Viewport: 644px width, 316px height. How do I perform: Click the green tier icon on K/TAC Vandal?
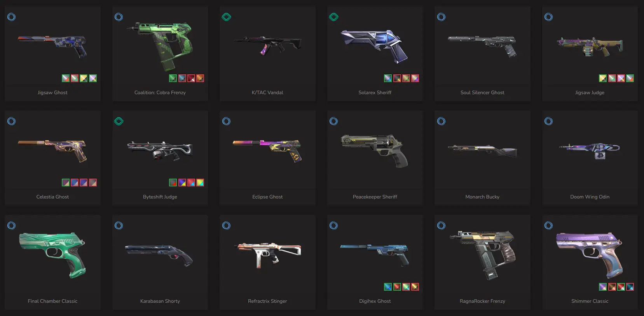(x=226, y=17)
